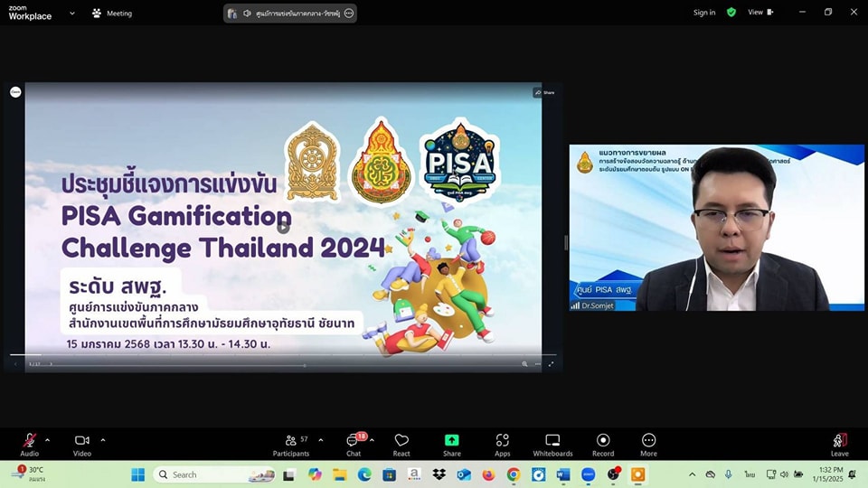Open Outlook from the taskbar
The height and width of the screenshot is (488, 868).
click(464, 474)
